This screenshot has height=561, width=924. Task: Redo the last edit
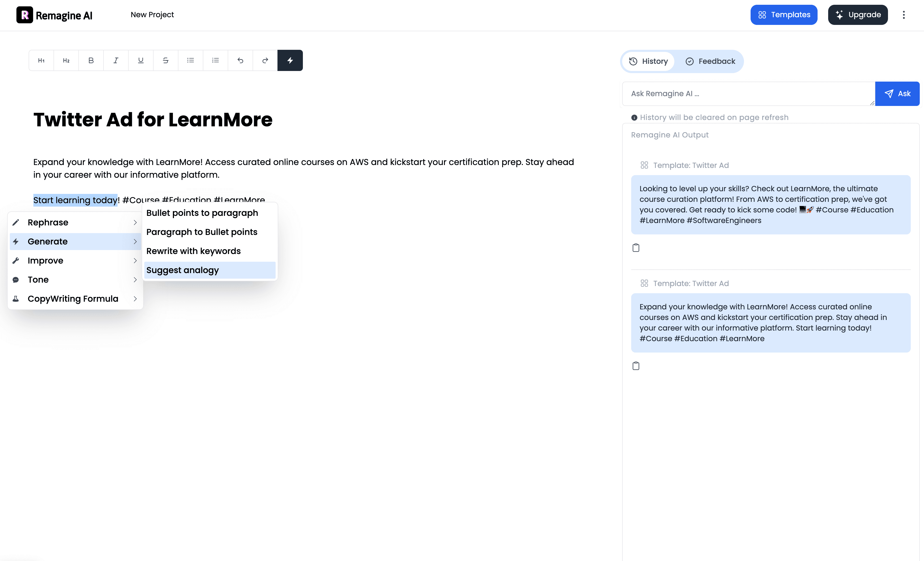(265, 60)
